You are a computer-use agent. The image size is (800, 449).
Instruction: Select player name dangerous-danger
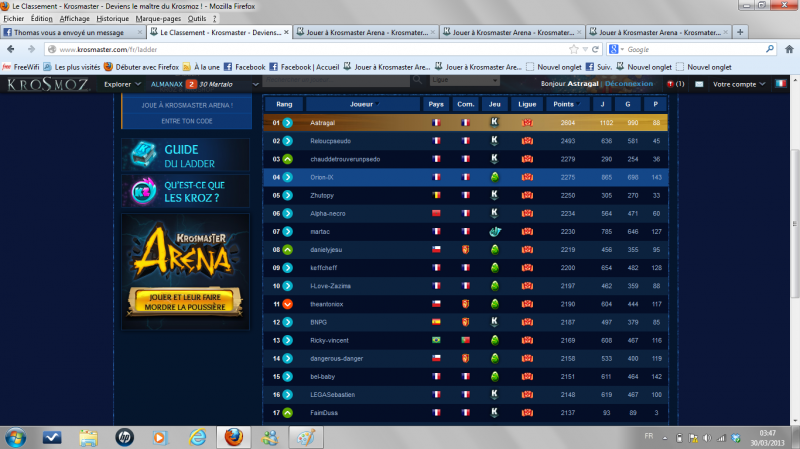pyautogui.click(x=337, y=359)
